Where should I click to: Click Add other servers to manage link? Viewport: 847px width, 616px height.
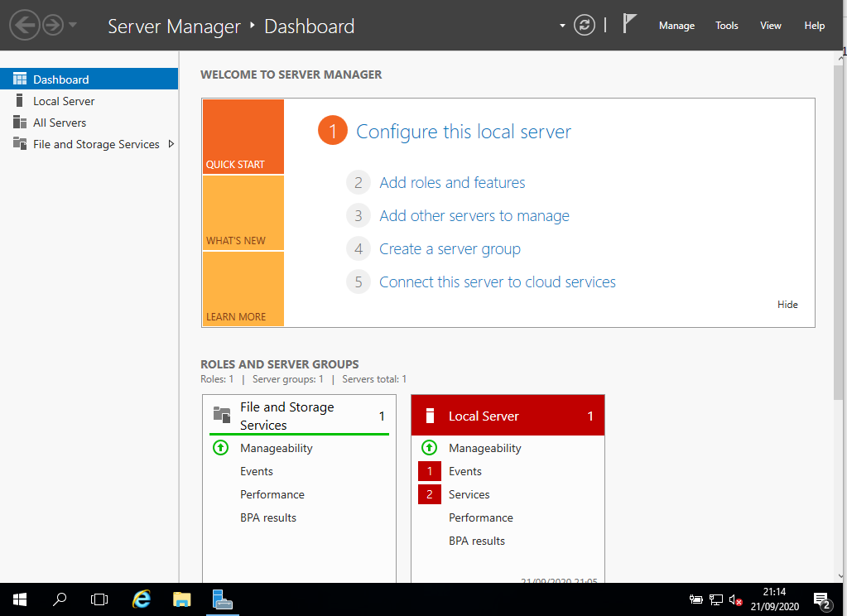pyautogui.click(x=474, y=215)
